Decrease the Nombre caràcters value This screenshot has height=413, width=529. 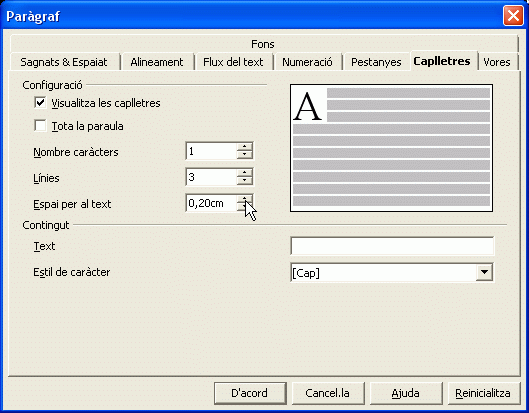pos(244,155)
